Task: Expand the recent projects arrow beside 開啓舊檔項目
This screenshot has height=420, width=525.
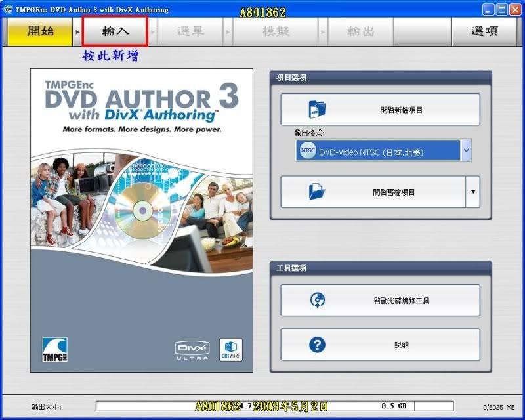Action: [472, 192]
